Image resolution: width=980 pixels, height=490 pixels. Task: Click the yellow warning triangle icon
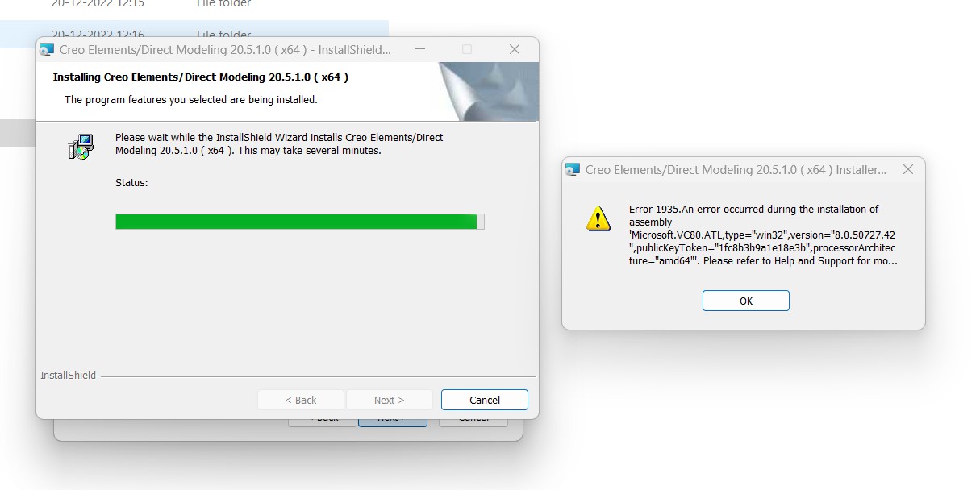(x=598, y=218)
